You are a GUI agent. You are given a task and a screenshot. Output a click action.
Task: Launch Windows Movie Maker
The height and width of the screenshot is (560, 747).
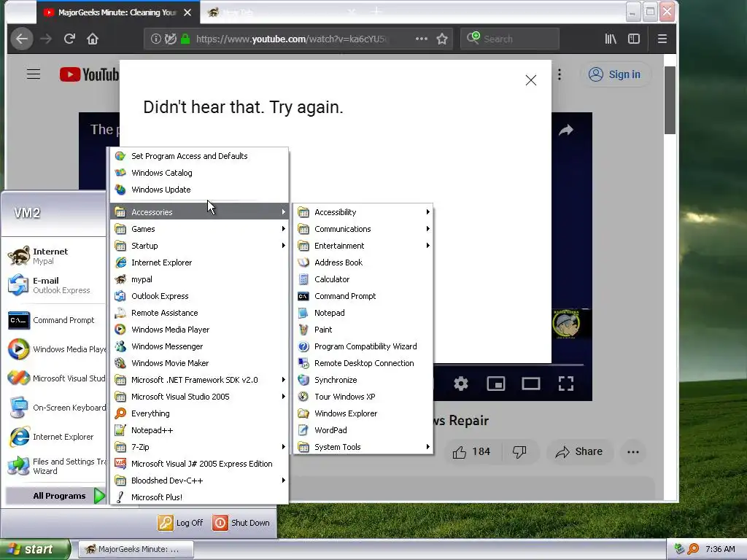pyautogui.click(x=199, y=363)
